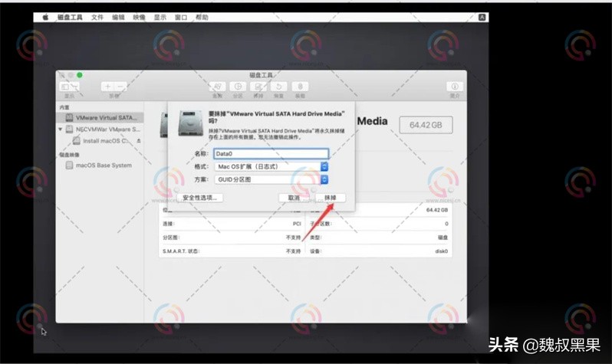Click the green zoom window button
Screen dimensions: 612x364
[x=79, y=75]
